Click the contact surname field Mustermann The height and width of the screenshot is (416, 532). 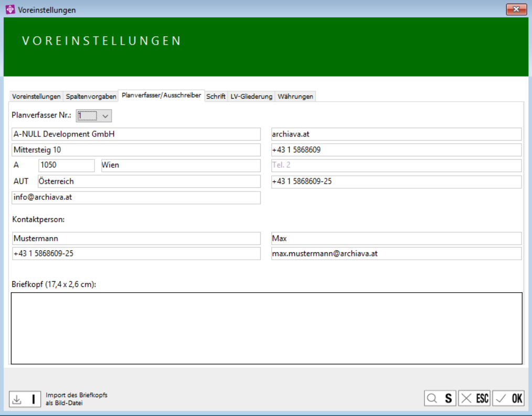[x=136, y=238]
